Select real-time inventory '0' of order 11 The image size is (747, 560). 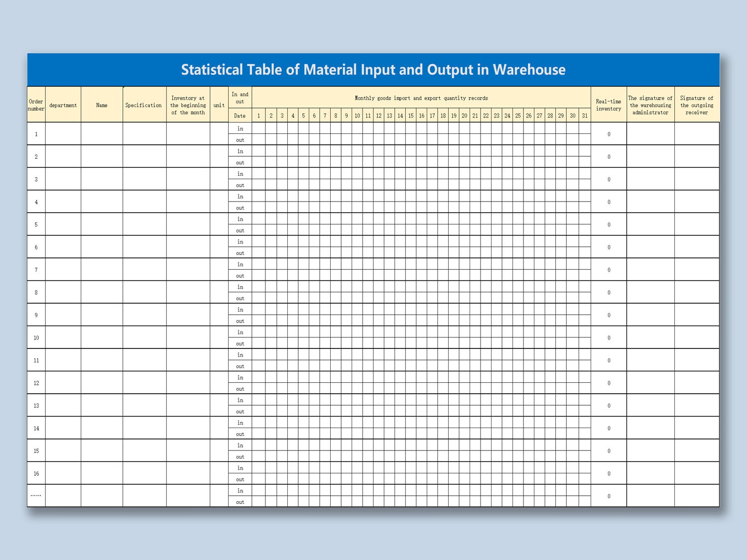pos(609,360)
